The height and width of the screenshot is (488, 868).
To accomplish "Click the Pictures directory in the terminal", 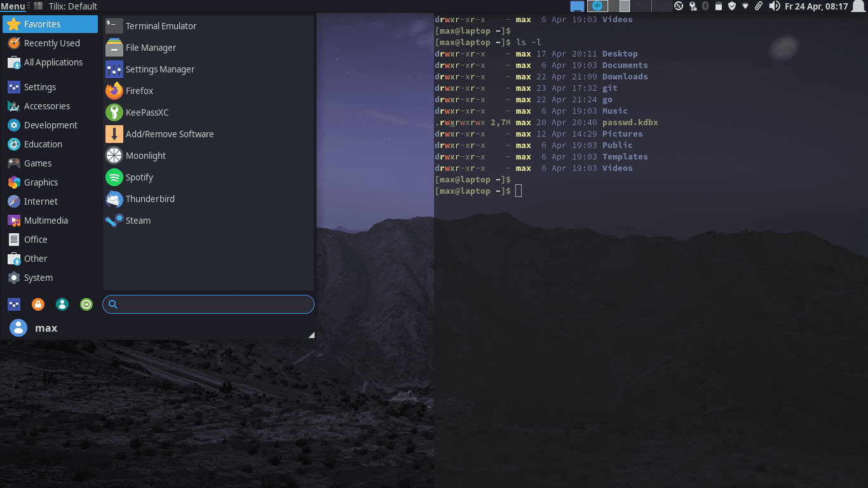I will (x=623, y=134).
